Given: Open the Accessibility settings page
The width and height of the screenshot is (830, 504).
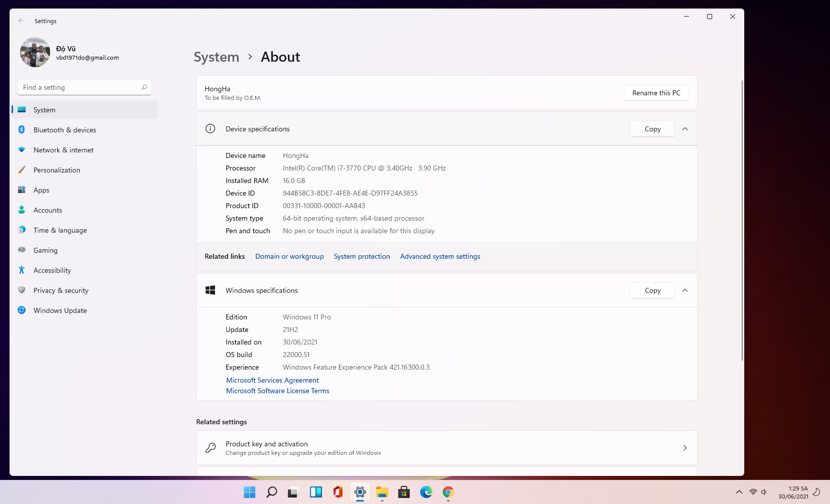Looking at the screenshot, I should point(84,270).
